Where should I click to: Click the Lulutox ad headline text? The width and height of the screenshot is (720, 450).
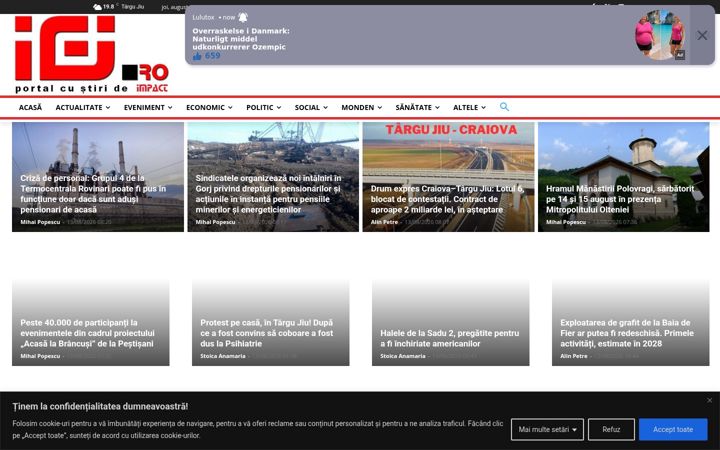[x=241, y=39]
